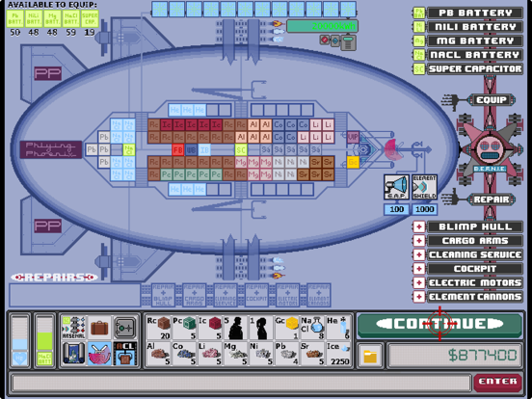
Task: Open the ACL cargo claw icon
Action: [125, 354]
